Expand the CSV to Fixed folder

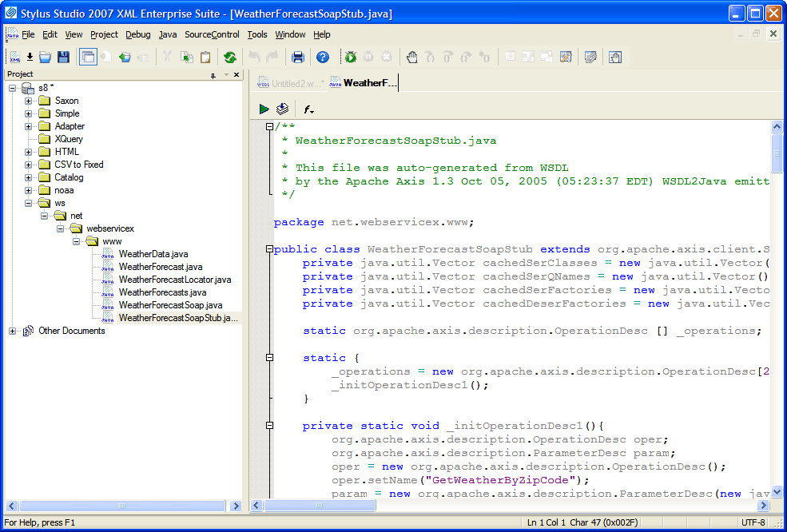(29, 165)
